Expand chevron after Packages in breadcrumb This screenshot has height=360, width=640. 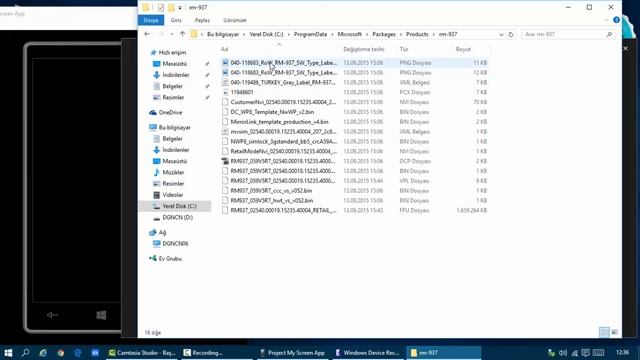pyautogui.click(x=401, y=34)
